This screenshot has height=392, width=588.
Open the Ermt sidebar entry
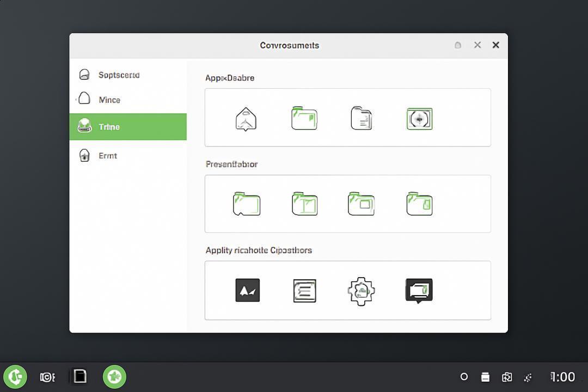point(128,155)
